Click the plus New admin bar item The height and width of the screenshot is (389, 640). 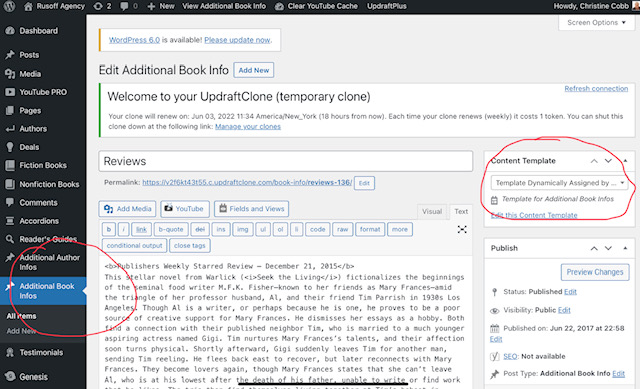[x=160, y=6]
